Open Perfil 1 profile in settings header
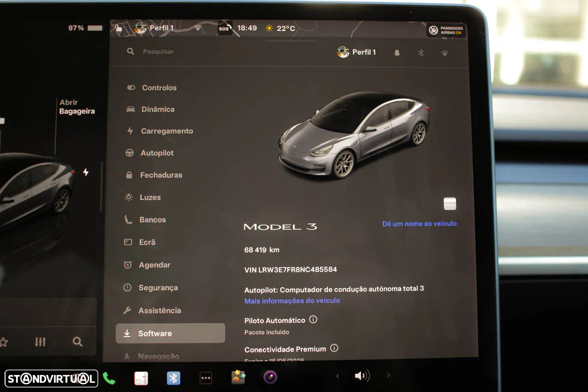 pos(356,52)
